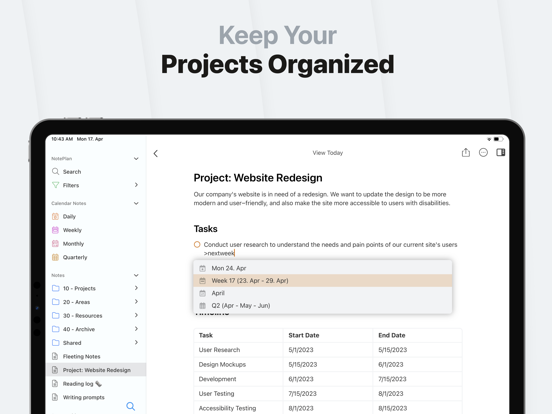The height and width of the screenshot is (414, 552).
Task: Expand the Filters chevron
Action: point(136,185)
